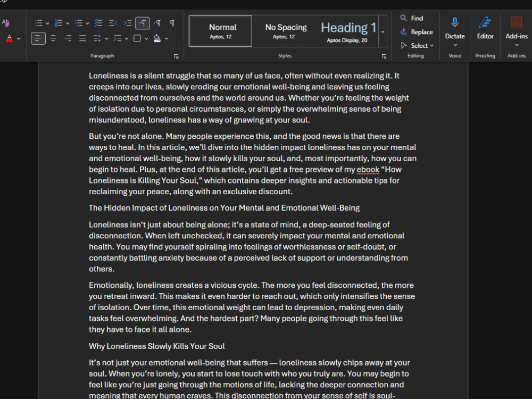532x399 pixels.
Task: Click the Replace icon
Action: (403, 32)
